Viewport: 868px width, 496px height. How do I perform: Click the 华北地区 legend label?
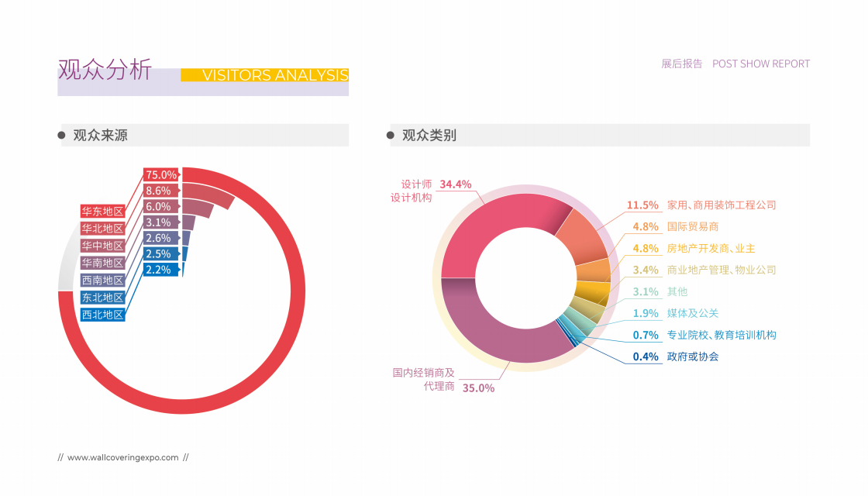click(103, 228)
